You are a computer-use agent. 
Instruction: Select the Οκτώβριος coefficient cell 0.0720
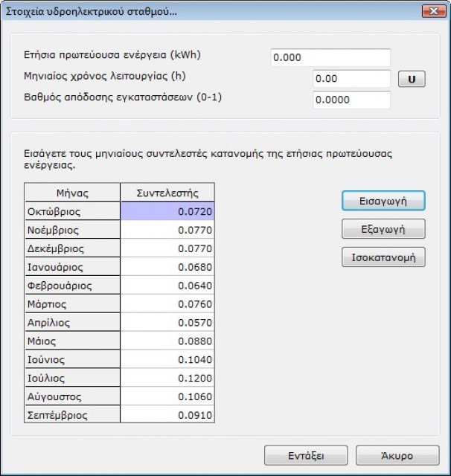point(167,212)
